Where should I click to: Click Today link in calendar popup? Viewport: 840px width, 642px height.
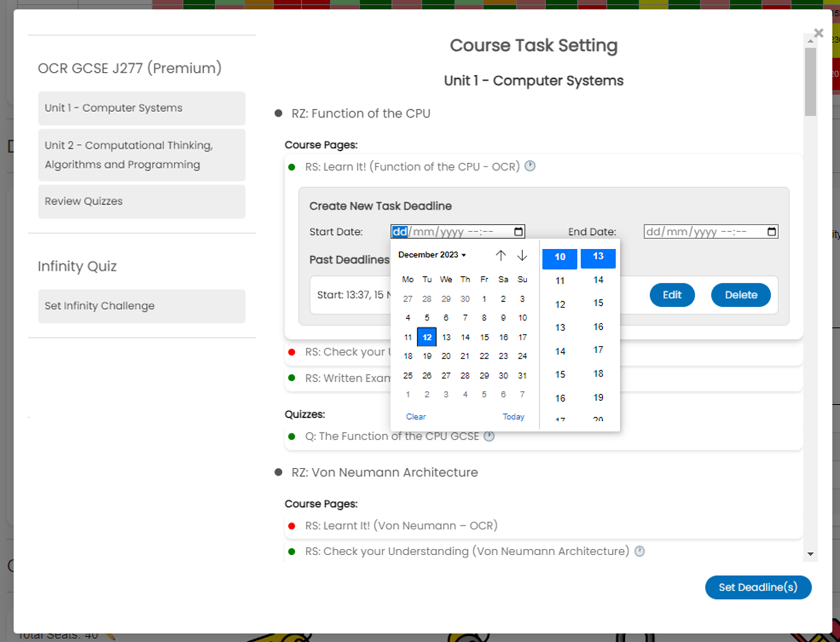[x=513, y=417]
